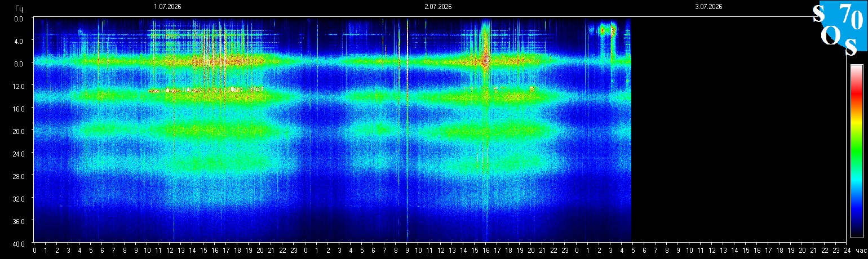The image size is (868, 259).
Task: Click the 8.0 frequency axis label
Action: click(x=19, y=64)
